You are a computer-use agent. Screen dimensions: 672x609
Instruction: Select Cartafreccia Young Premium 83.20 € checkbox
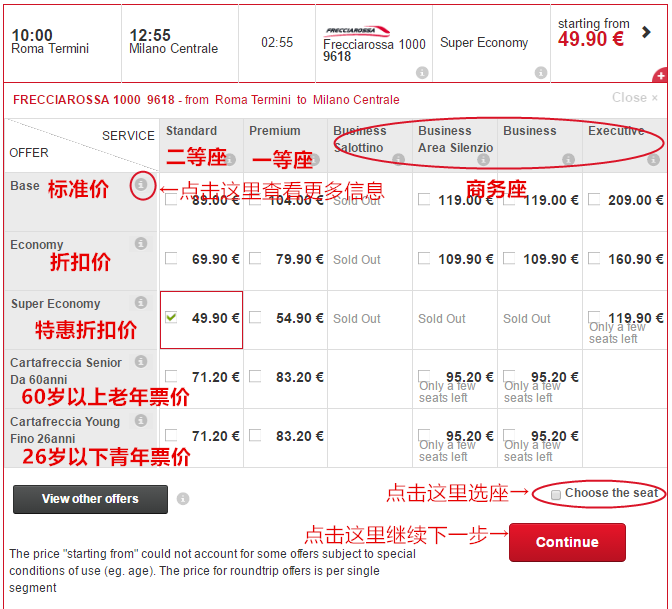click(255, 436)
